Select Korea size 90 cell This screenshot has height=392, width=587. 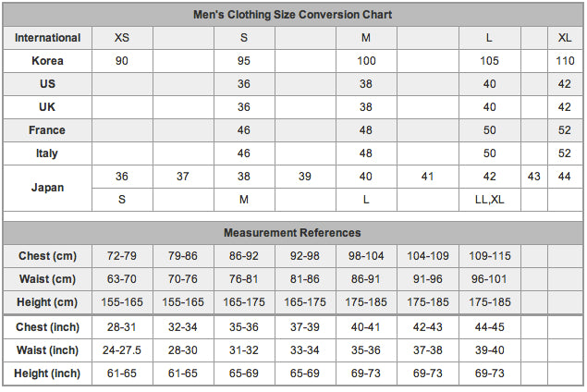click(x=122, y=61)
